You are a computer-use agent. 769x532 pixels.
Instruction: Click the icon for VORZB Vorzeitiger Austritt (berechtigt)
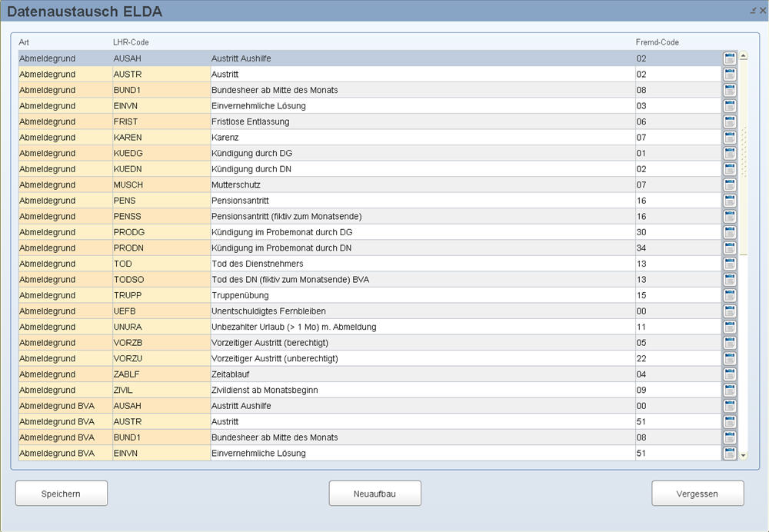pyautogui.click(x=729, y=343)
